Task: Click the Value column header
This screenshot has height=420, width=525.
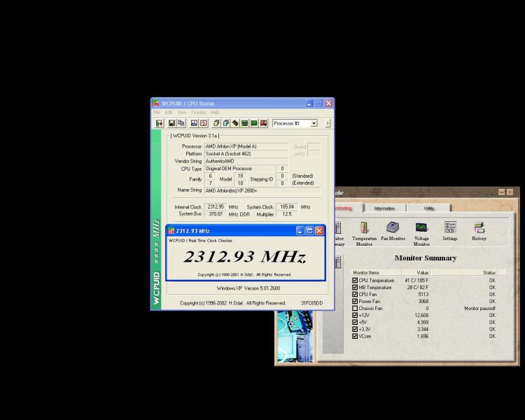Action: [x=416, y=272]
